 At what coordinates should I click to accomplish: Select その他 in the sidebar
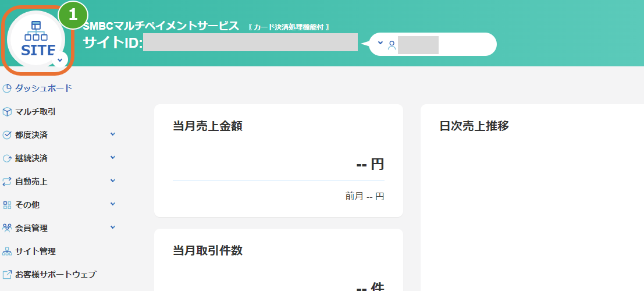point(27,205)
